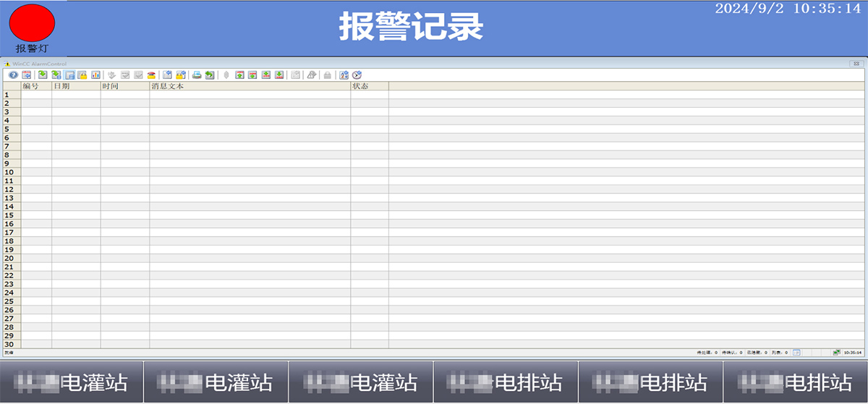The height and width of the screenshot is (404, 868).
Task: Show the message list view
Action: 43,75
